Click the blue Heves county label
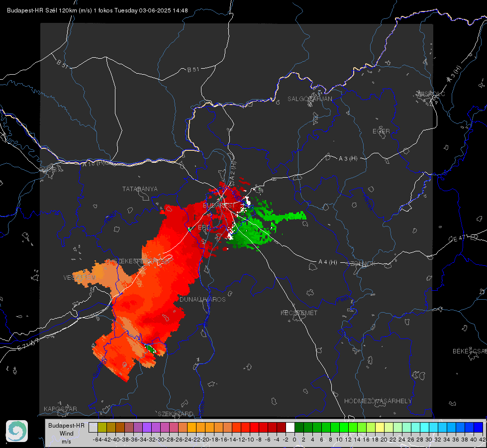This screenshot has width=487, height=448. tap(368, 203)
